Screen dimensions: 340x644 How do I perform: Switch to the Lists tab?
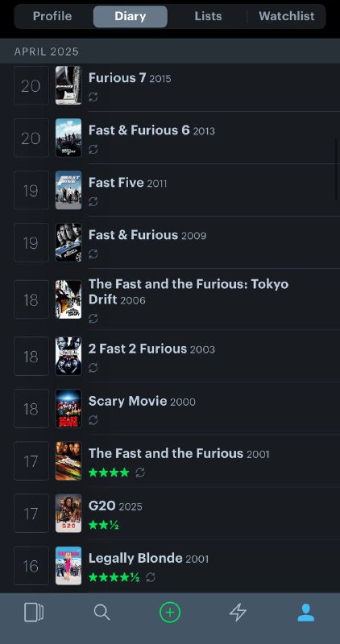(x=208, y=16)
